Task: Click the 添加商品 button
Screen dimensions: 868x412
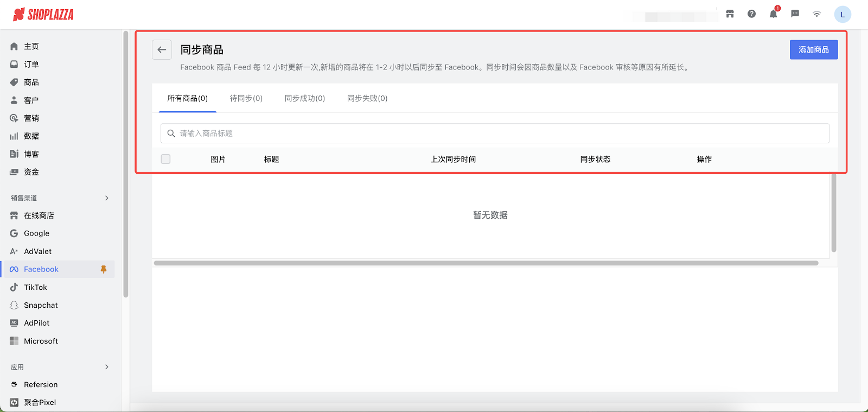Action: tap(813, 50)
